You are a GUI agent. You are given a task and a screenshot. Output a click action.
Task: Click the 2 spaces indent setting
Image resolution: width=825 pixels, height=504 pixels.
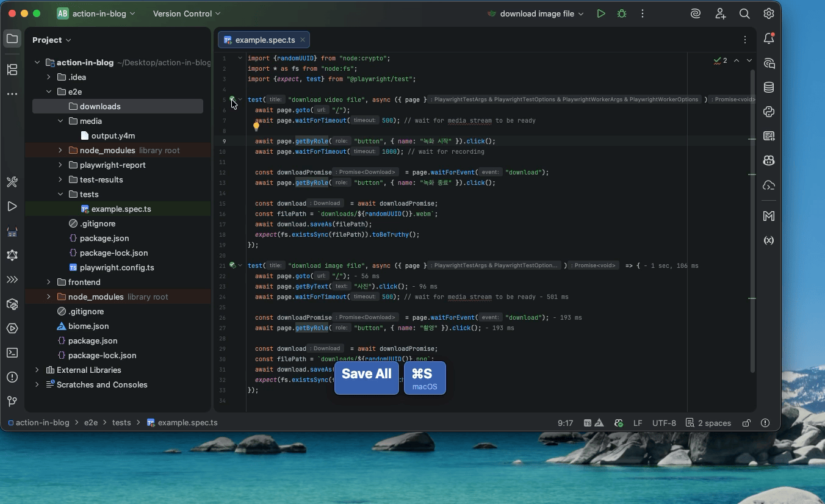708,423
